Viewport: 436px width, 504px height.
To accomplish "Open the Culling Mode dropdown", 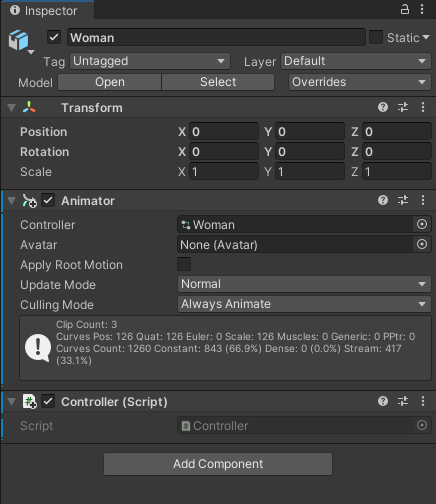I will [x=304, y=304].
